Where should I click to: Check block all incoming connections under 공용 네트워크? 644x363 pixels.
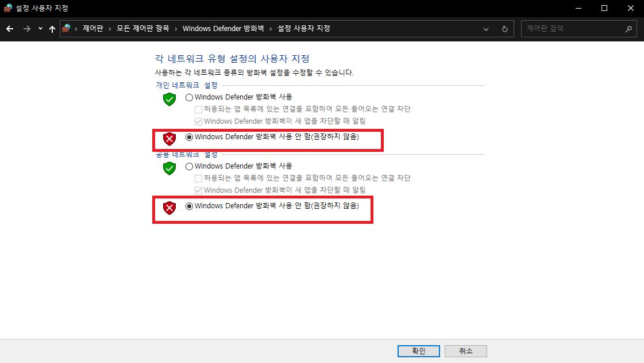(x=198, y=178)
